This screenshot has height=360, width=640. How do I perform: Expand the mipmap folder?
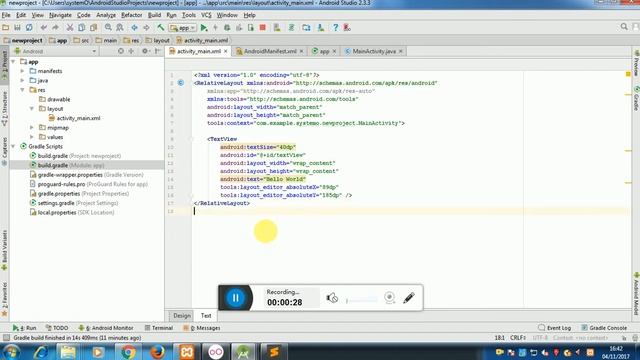point(32,127)
